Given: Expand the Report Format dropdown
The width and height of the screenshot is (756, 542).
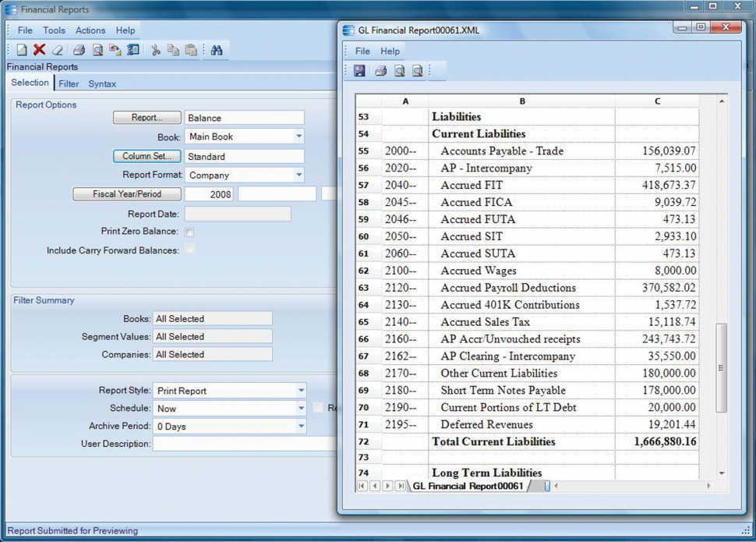Looking at the screenshot, I should [x=299, y=175].
